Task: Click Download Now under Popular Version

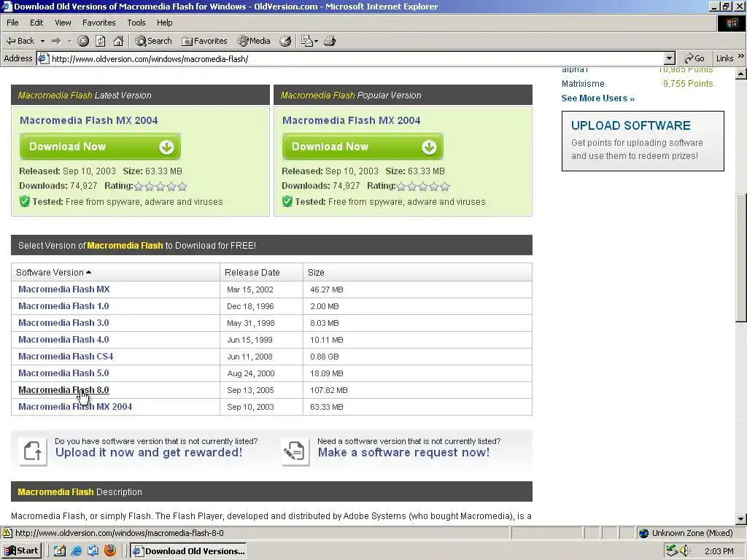Action: pos(363,147)
